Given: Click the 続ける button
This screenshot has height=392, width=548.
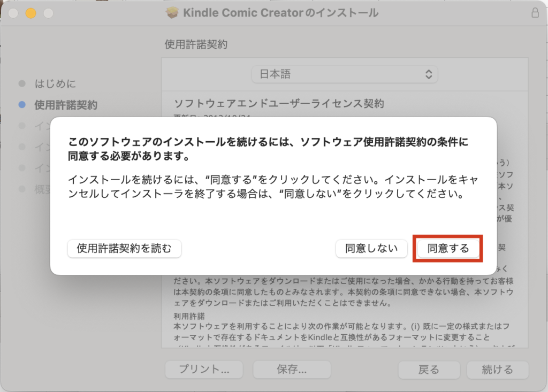Looking at the screenshot, I should pyautogui.click(x=498, y=370).
